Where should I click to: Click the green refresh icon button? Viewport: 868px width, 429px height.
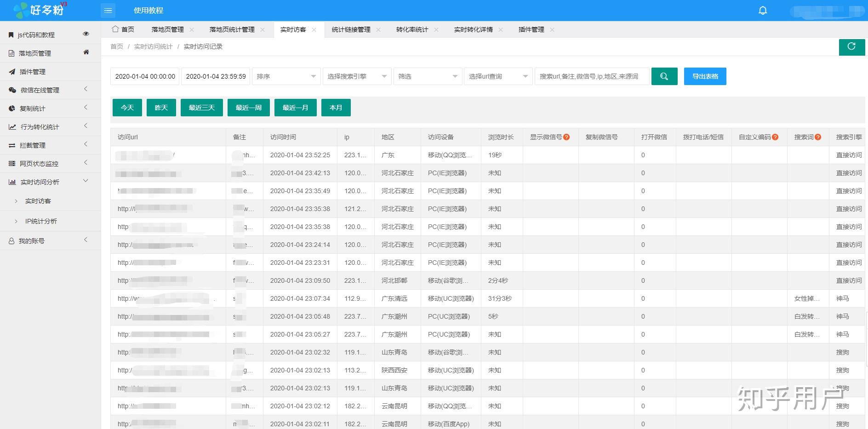851,46
